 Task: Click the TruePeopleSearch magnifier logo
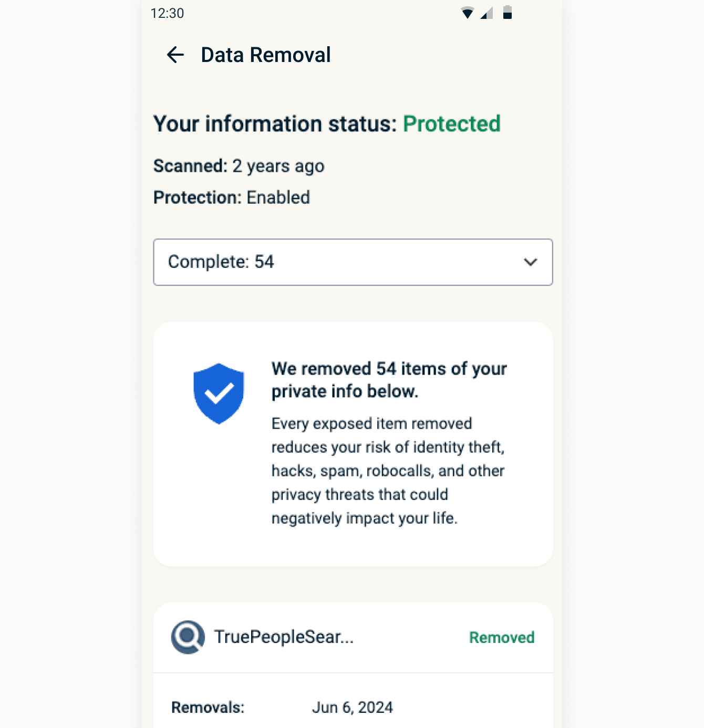point(188,637)
